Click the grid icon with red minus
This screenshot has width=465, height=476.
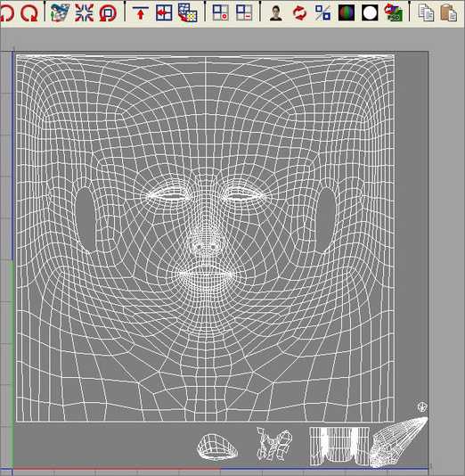pos(244,13)
